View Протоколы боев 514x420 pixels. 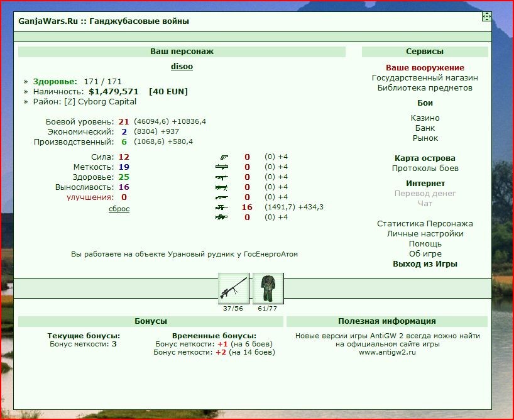tap(425, 169)
